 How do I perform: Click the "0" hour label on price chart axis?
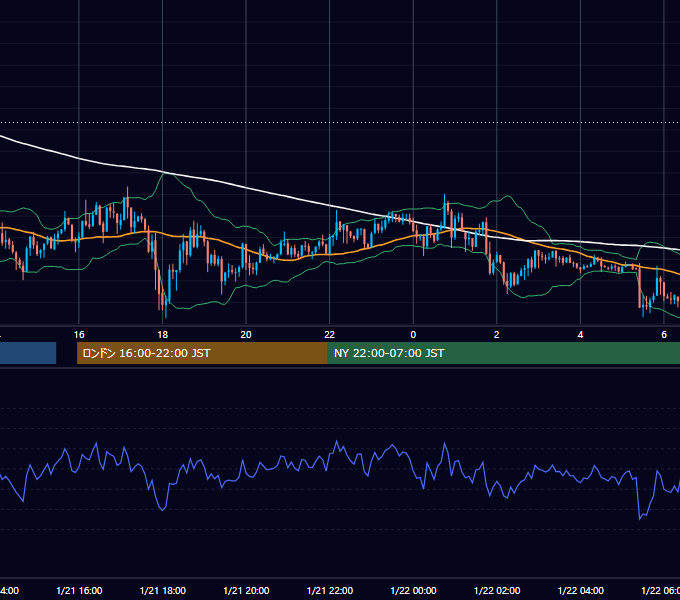tap(413, 335)
